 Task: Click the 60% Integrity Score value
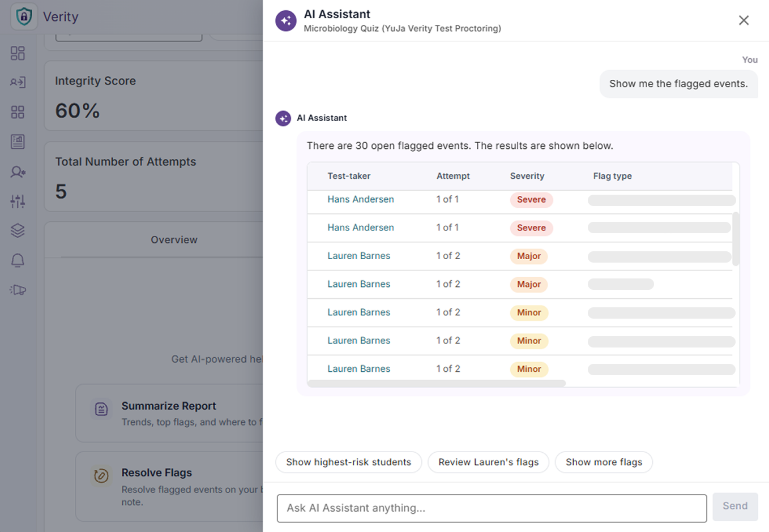pyautogui.click(x=78, y=110)
